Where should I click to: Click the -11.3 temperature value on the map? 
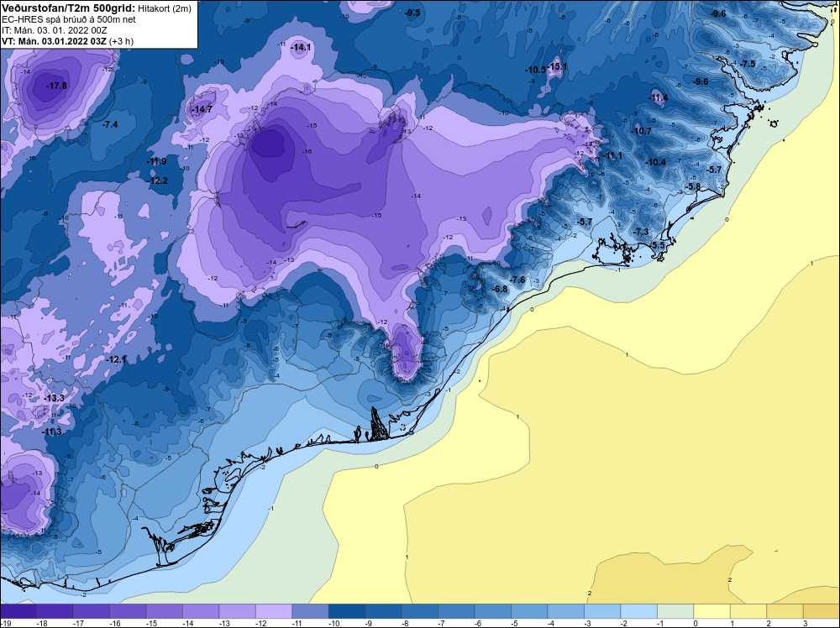(x=52, y=432)
